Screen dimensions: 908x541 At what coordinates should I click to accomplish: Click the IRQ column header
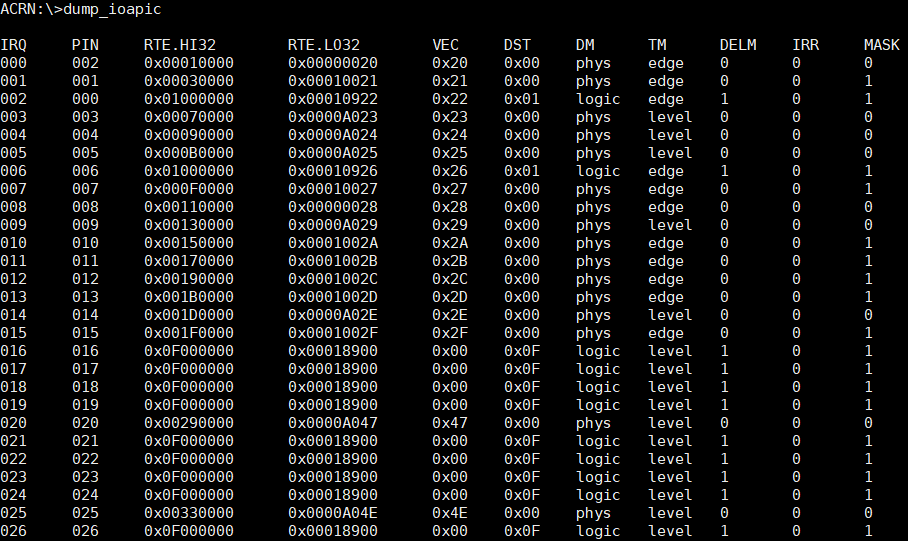coord(13,45)
